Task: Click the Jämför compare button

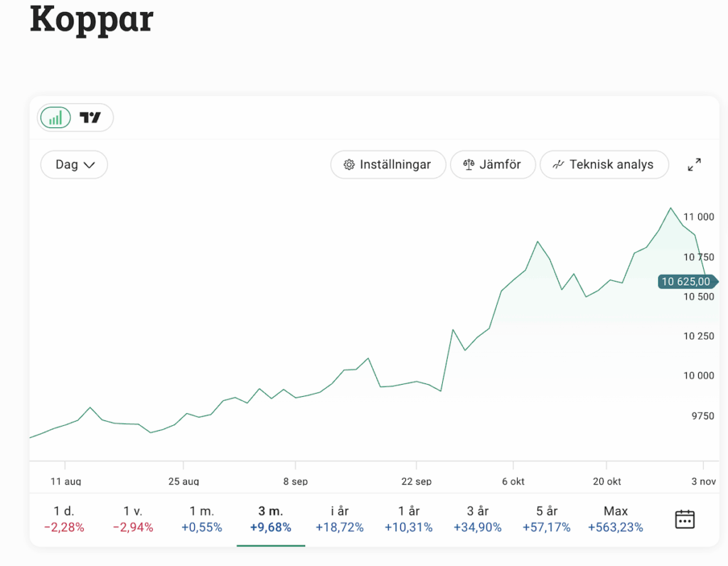Action: pyautogui.click(x=492, y=164)
